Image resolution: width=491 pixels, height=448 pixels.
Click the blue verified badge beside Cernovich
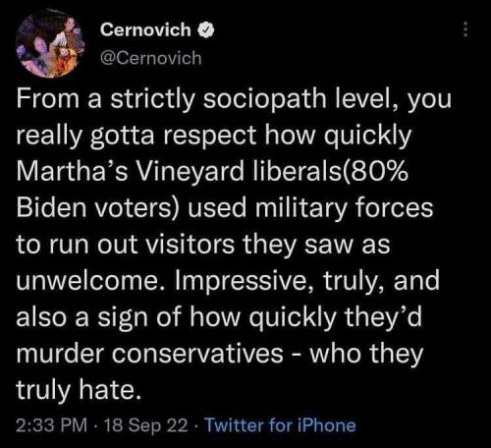click(206, 30)
